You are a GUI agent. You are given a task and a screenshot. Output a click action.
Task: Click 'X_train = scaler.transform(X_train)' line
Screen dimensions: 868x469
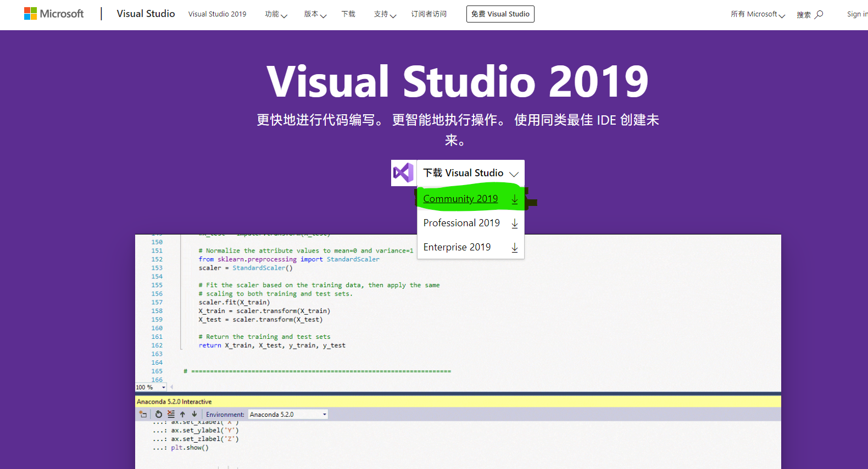point(264,311)
